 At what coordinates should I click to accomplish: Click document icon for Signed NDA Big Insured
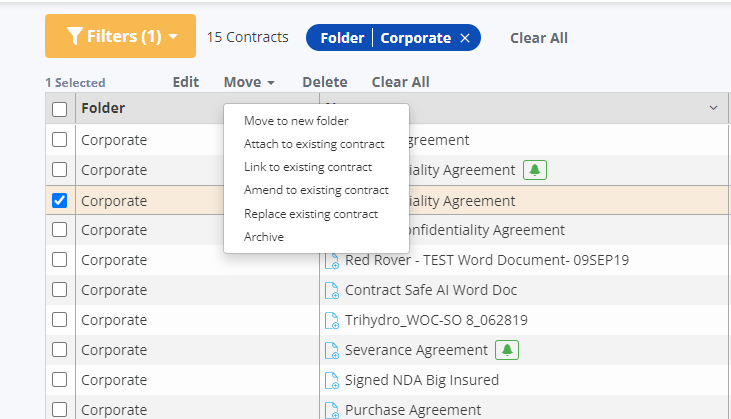click(332, 380)
